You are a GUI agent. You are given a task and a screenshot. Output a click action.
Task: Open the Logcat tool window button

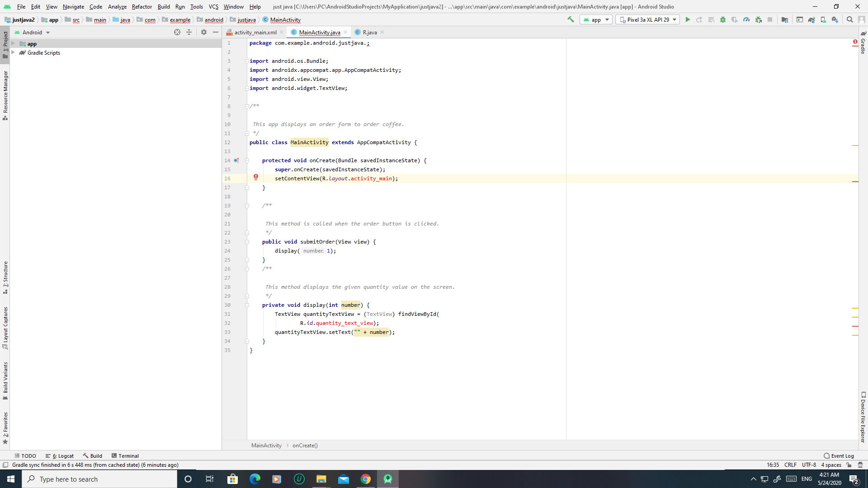(x=60, y=455)
